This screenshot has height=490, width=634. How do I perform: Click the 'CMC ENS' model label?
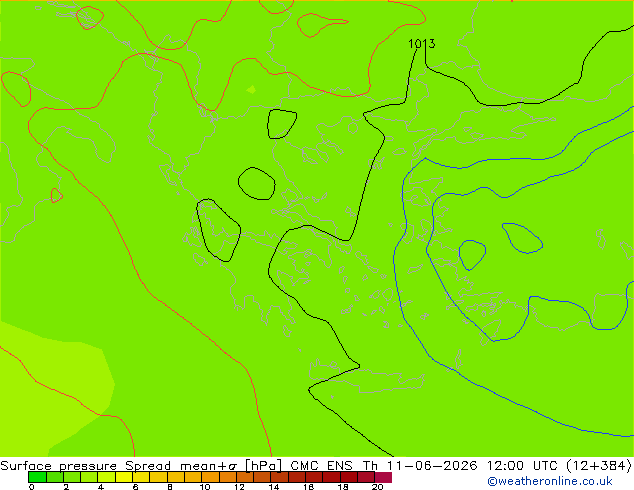pyautogui.click(x=321, y=466)
